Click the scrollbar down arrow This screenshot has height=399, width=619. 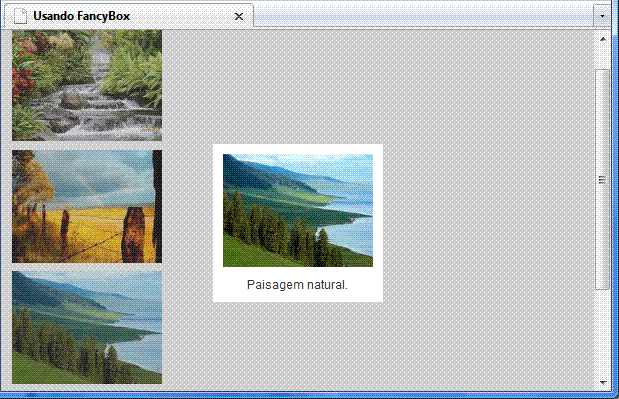pyautogui.click(x=602, y=382)
